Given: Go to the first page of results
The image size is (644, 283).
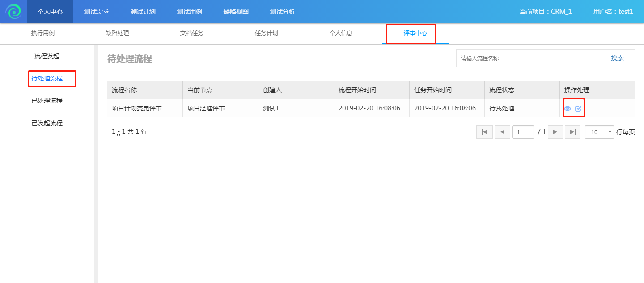Looking at the screenshot, I should point(484,132).
